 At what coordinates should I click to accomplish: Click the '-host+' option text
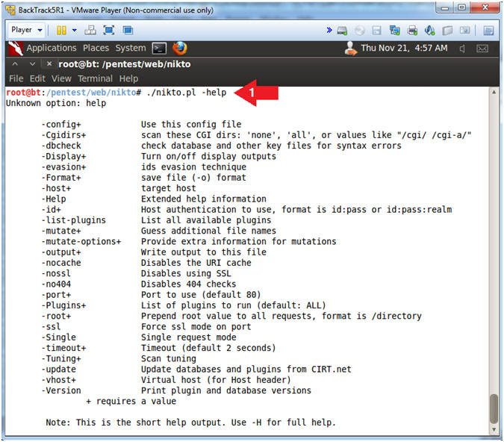coord(56,188)
